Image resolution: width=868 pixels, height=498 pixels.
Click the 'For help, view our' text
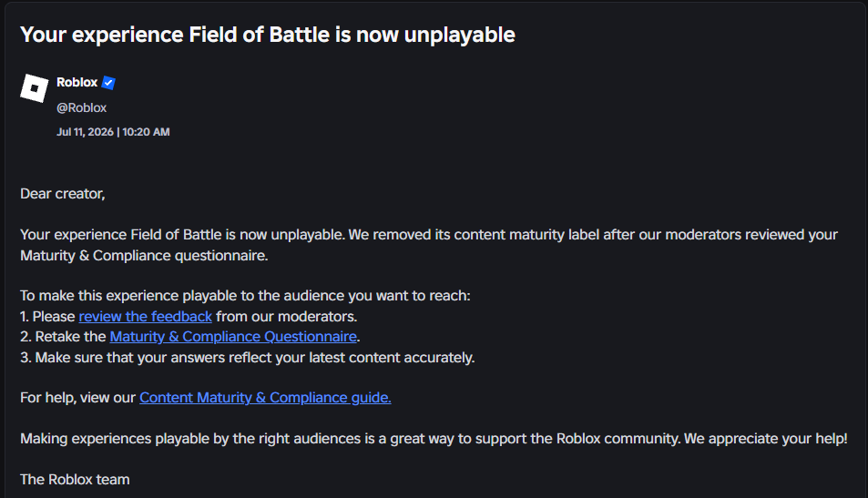(77, 398)
